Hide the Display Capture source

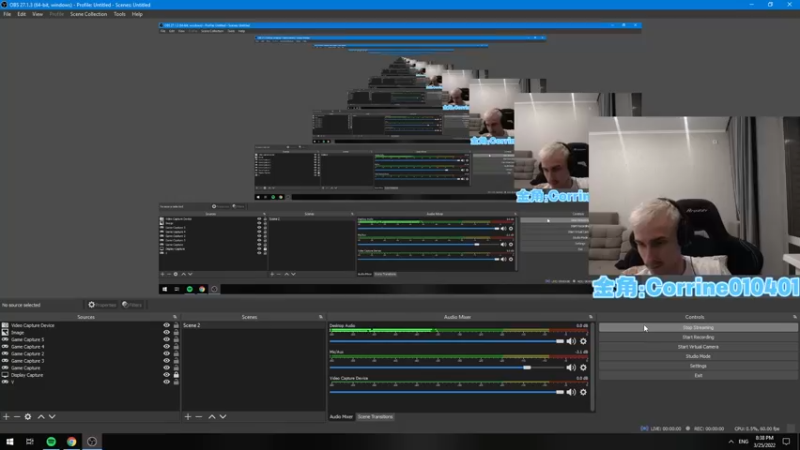click(x=166, y=375)
